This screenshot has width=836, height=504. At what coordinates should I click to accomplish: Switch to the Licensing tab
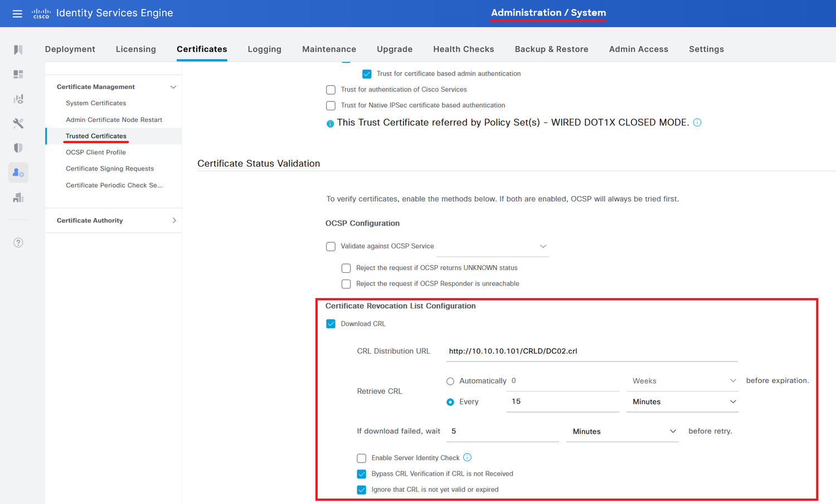[x=136, y=49]
